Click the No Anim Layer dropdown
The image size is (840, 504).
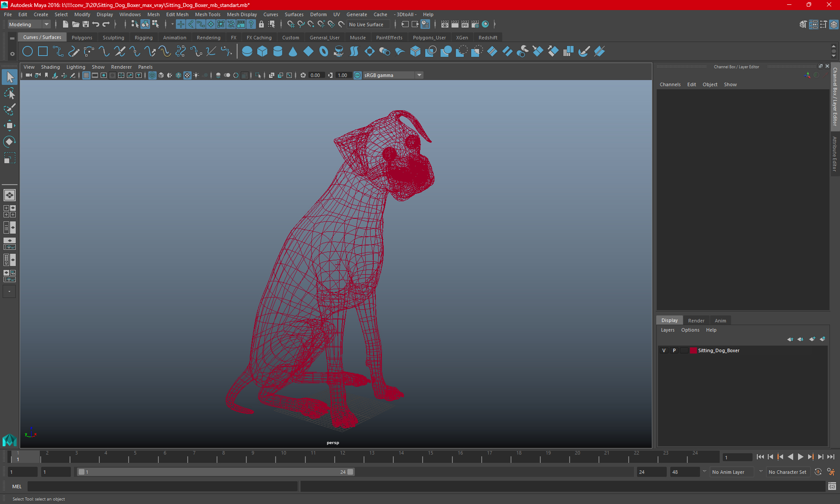tap(729, 472)
